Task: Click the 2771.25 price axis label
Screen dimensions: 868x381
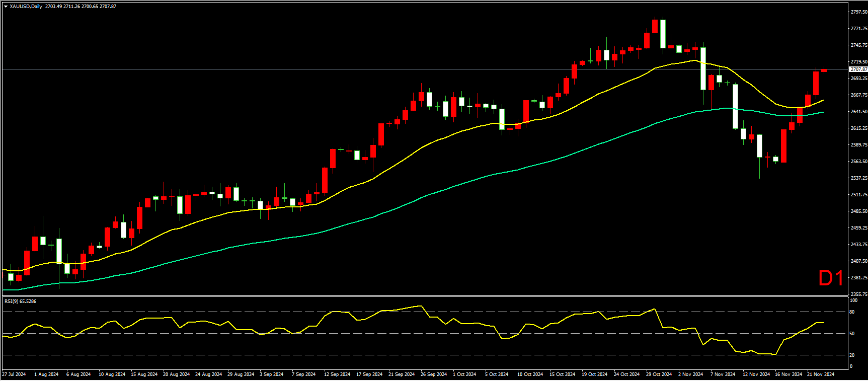Action: pos(858,28)
